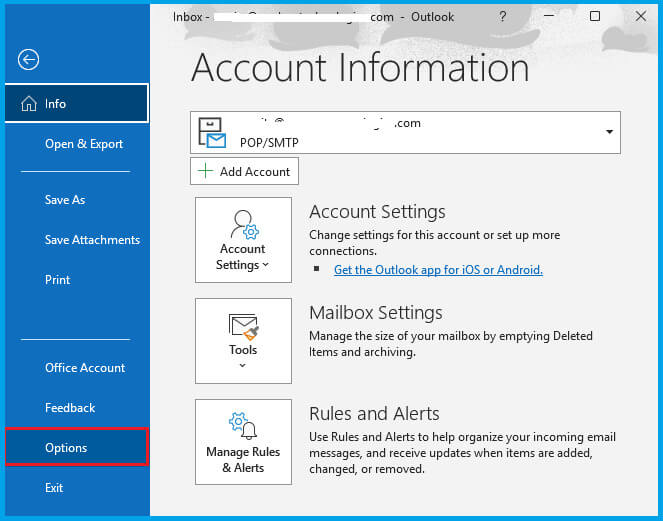Click the home icon beside Info
Image resolution: width=663 pixels, height=521 pixels.
pos(29,104)
